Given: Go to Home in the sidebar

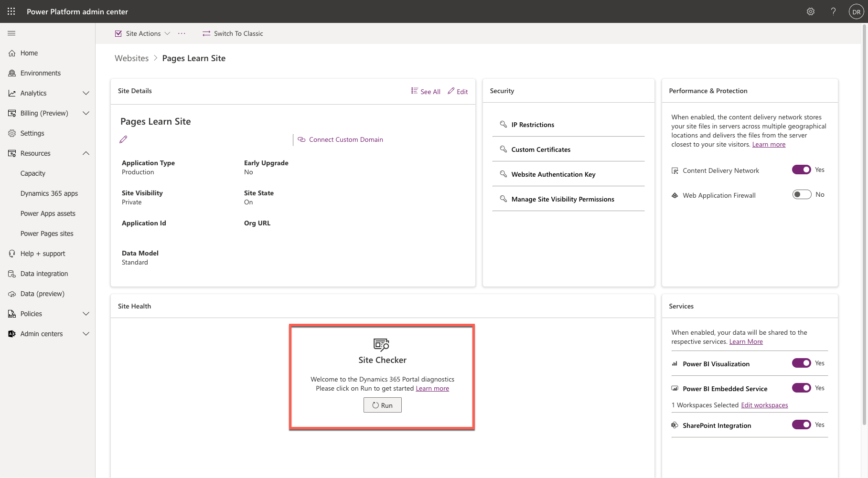Looking at the screenshot, I should [48, 53].
